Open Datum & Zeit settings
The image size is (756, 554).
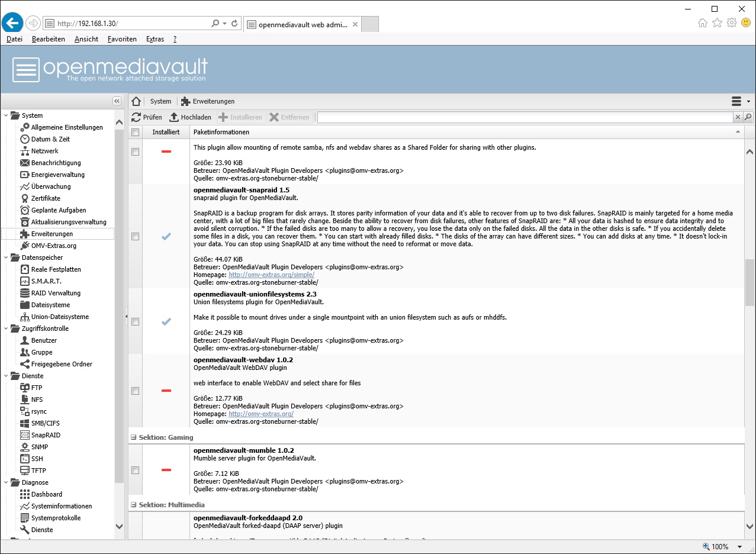pos(50,139)
